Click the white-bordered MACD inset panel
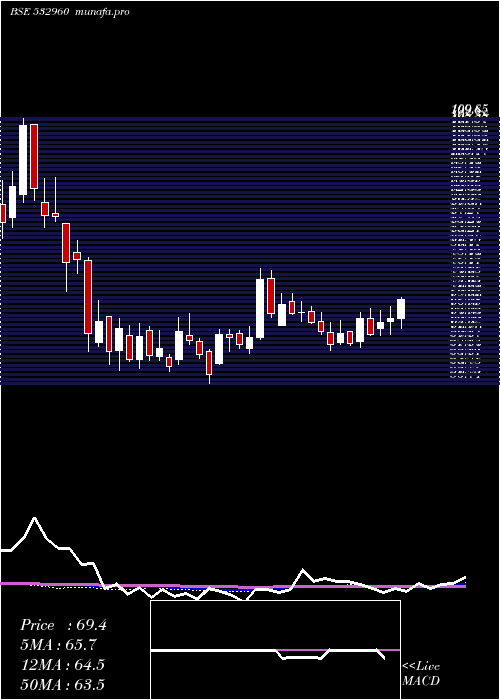Viewport: 500px width, 700px height. click(275, 650)
